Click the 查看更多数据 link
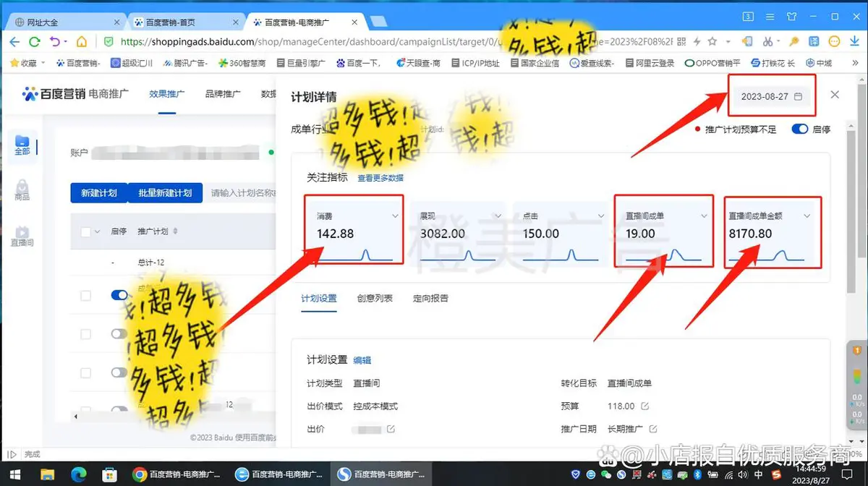This screenshot has width=868, height=486. point(380,178)
